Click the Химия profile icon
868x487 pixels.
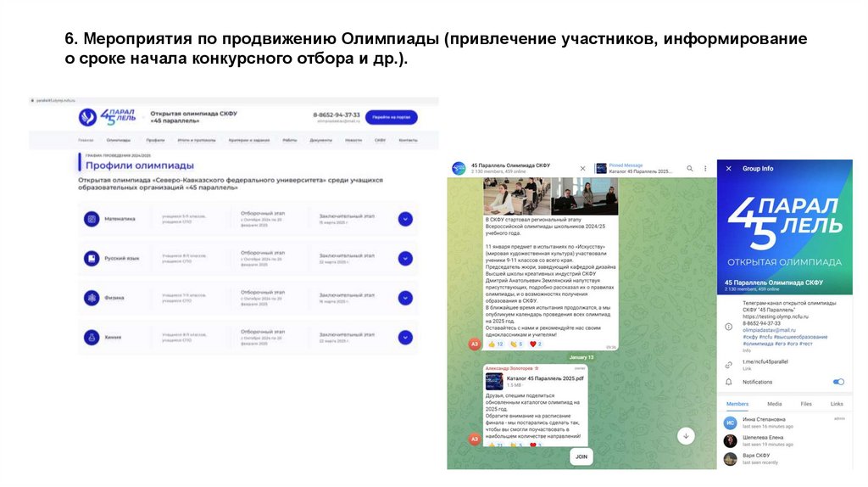coord(92,337)
